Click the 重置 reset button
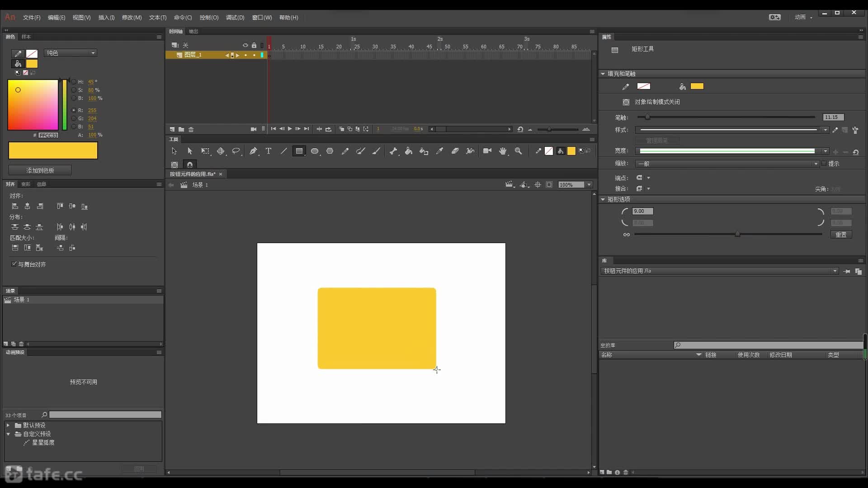This screenshot has width=868, height=488. pyautogui.click(x=841, y=235)
